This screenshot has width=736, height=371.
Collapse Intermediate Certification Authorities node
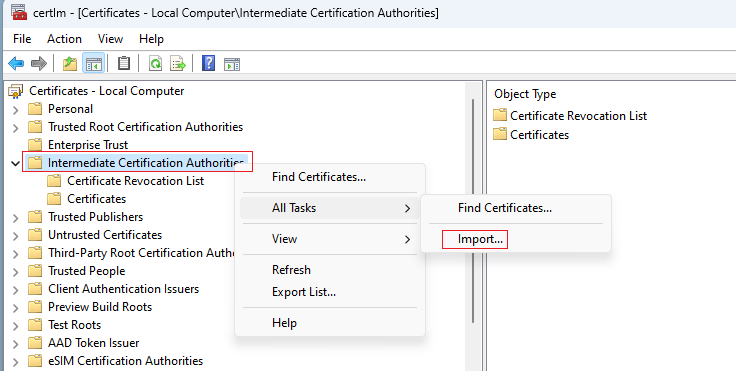pyautogui.click(x=15, y=163)
